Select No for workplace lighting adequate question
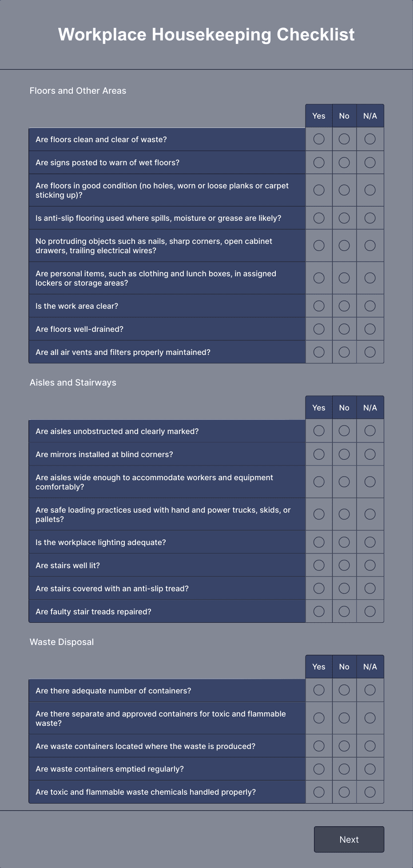 tap(344, 542)
